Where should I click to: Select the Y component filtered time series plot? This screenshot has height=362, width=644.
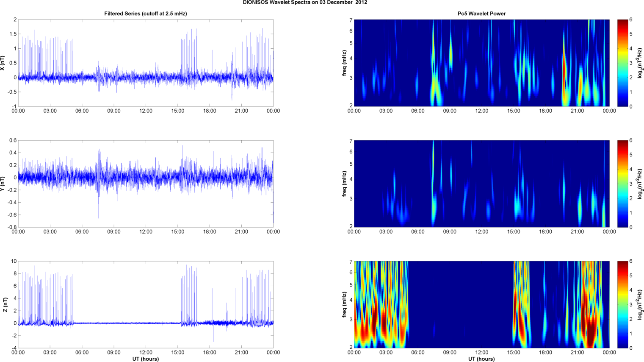click(x=146, y=184)
